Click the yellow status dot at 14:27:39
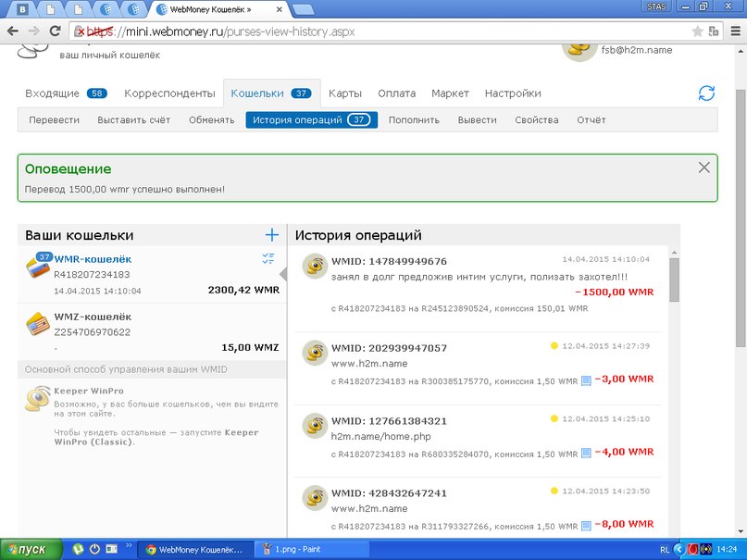Image resolution: width=747 pixels, height=560 pixels. (554, 345)
